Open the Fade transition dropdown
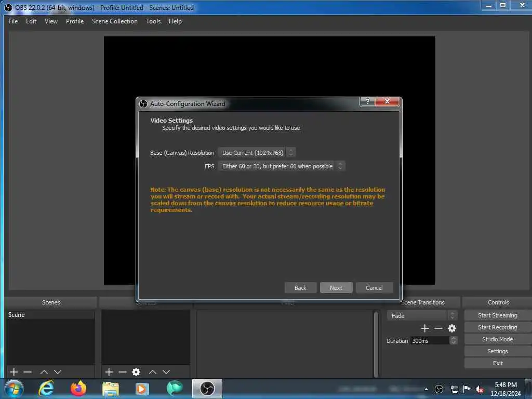532x399 pixels. click(x=422, y=316)
